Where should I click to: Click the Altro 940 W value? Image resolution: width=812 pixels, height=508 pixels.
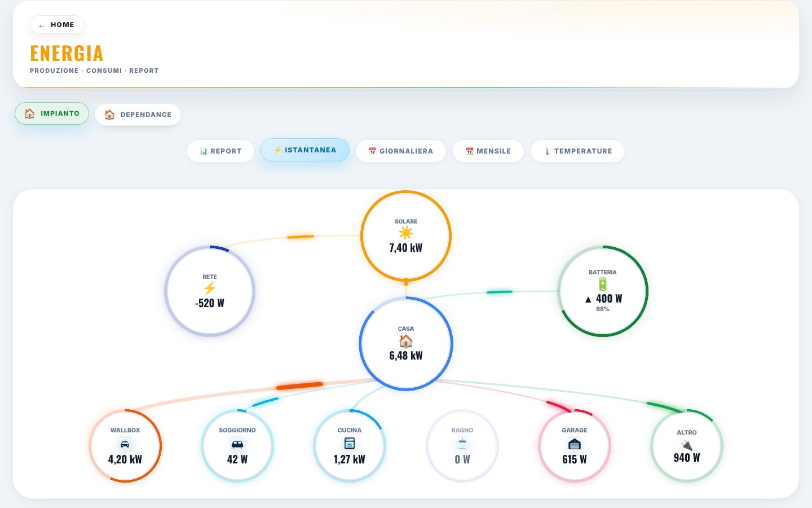point(687,458)
